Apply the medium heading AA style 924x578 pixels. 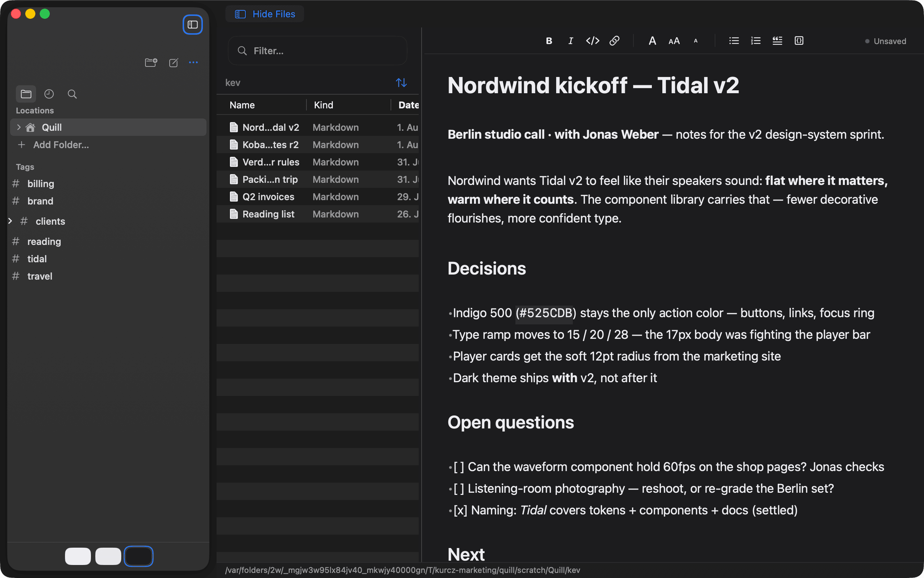pyautogui.click(x=674, y=40)
